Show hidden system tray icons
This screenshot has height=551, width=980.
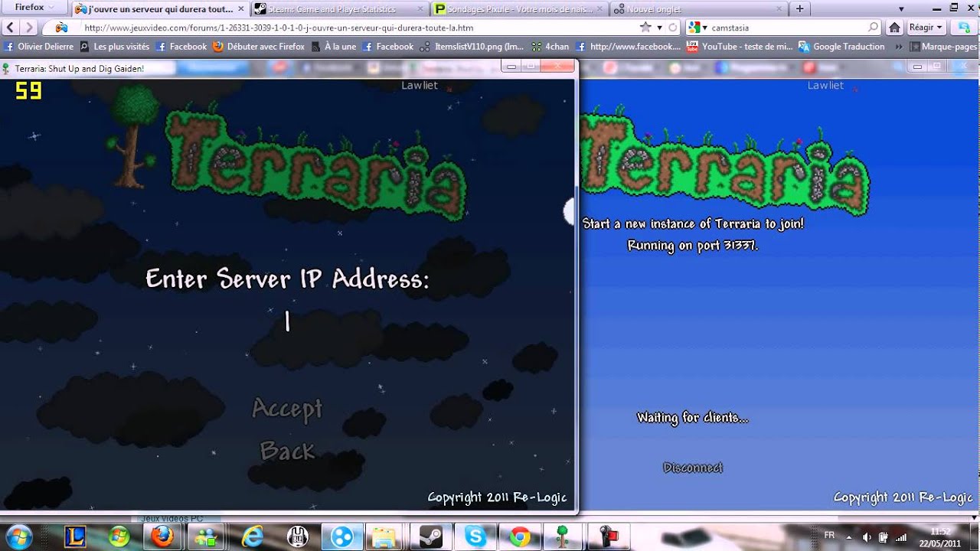[848, 536]
